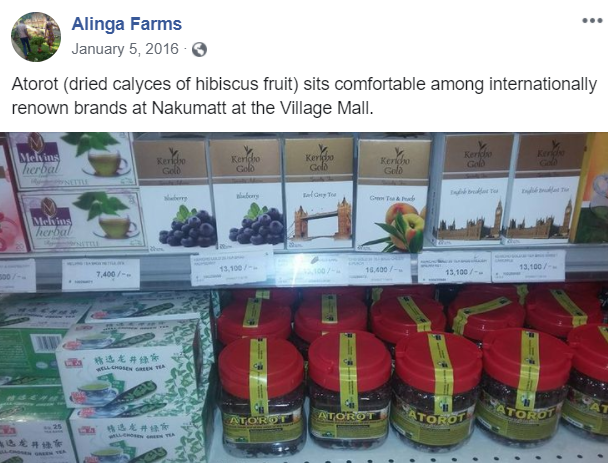Click the rightmost 13,100 price tag
This screenshot has height=463, width=608.
point(528,266)
